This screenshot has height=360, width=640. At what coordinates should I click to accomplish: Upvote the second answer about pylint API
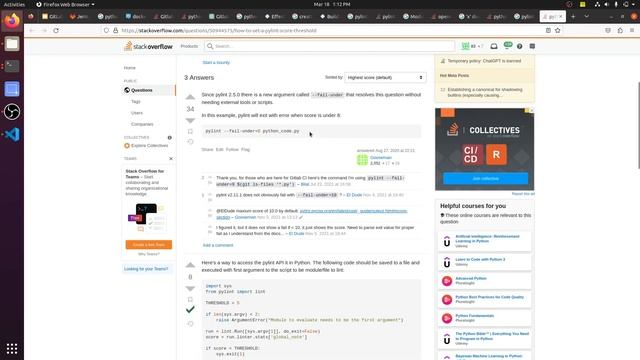[190, 265]
